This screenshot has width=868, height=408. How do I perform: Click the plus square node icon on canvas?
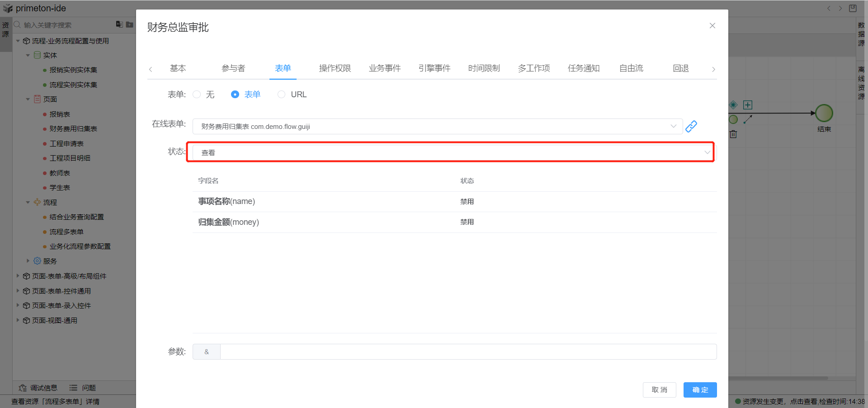point(748,105)
